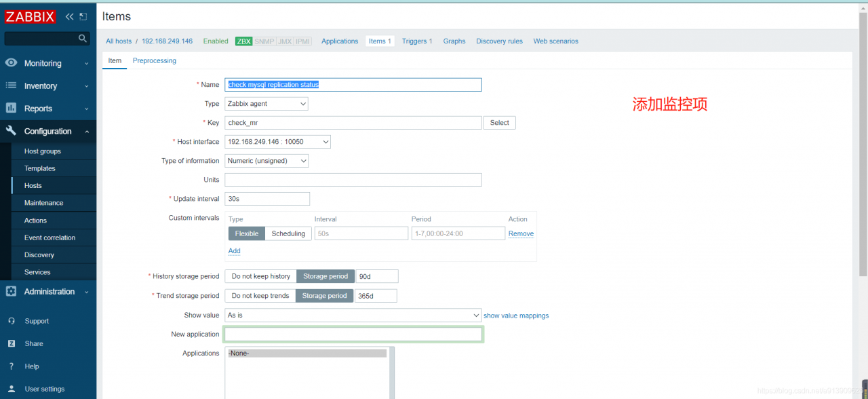Click the Administration gear icon
Viewport: 868px width, 399px height.
click(x=11, y=291)
